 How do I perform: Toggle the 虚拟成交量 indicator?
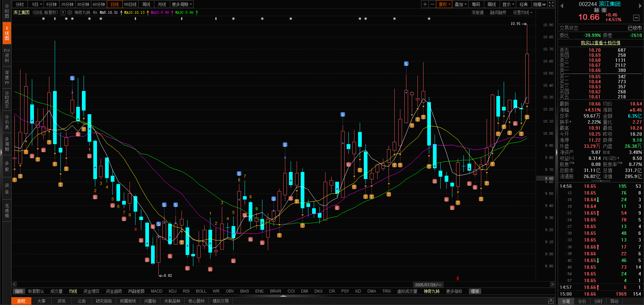coord(407,291)
